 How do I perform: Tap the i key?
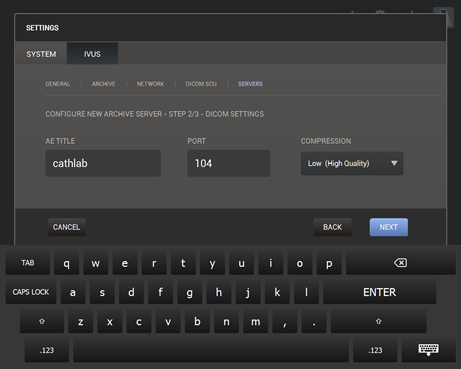[x=271, y=263]
